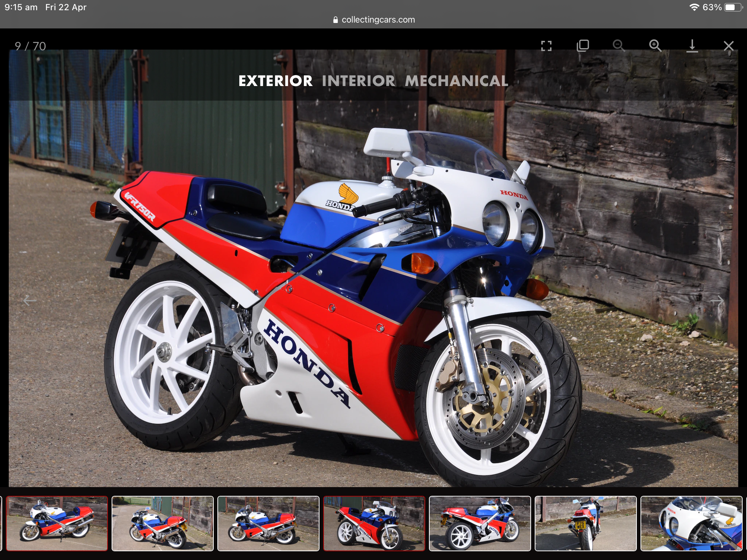
Task: Open thumbnail showing rear view with number plate
Action: click(x=586, y=523)
